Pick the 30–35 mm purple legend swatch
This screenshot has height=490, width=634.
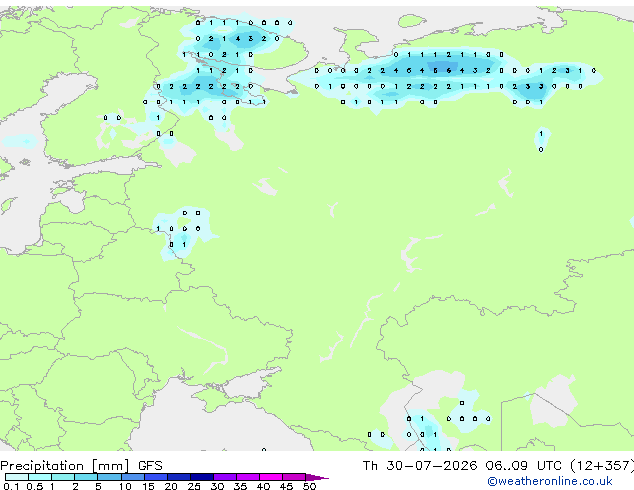(225, 477)
